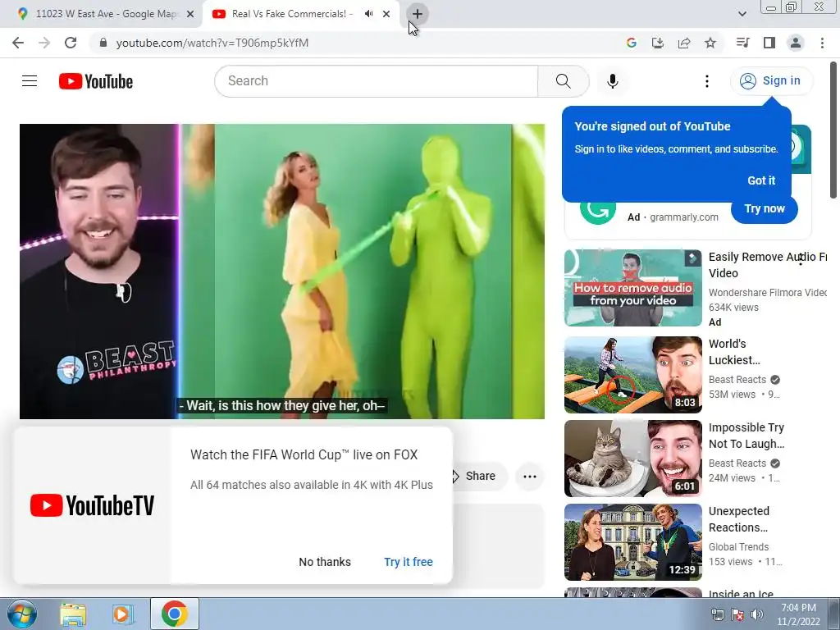
Task: Open the Impossible Try Not To Laugh thumbnail
Action: tap(632, 459)
